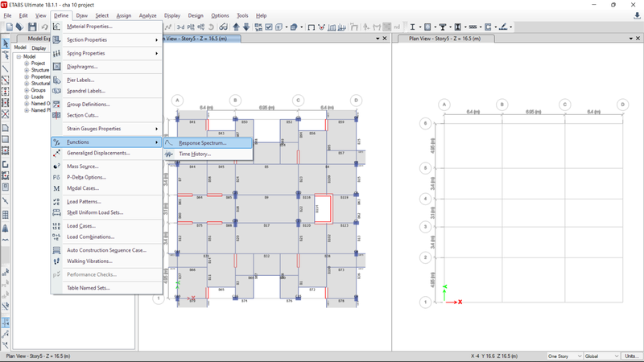Expand Spring Properties submenu arrow
644x362 pixels.
point(156,53)
